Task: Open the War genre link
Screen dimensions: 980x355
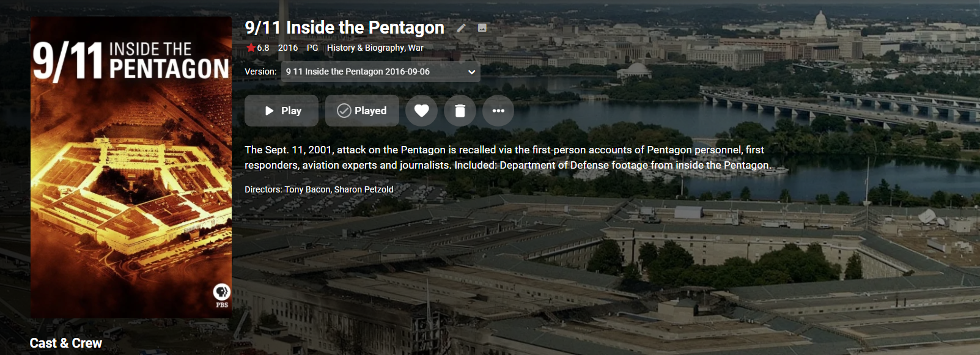Action: point(416,48)
